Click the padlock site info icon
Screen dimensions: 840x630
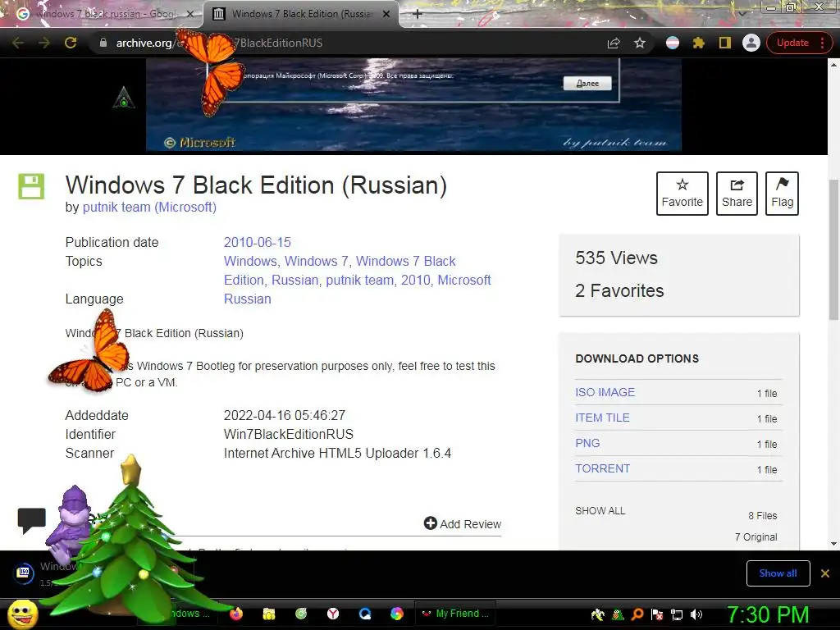point(103,43)
